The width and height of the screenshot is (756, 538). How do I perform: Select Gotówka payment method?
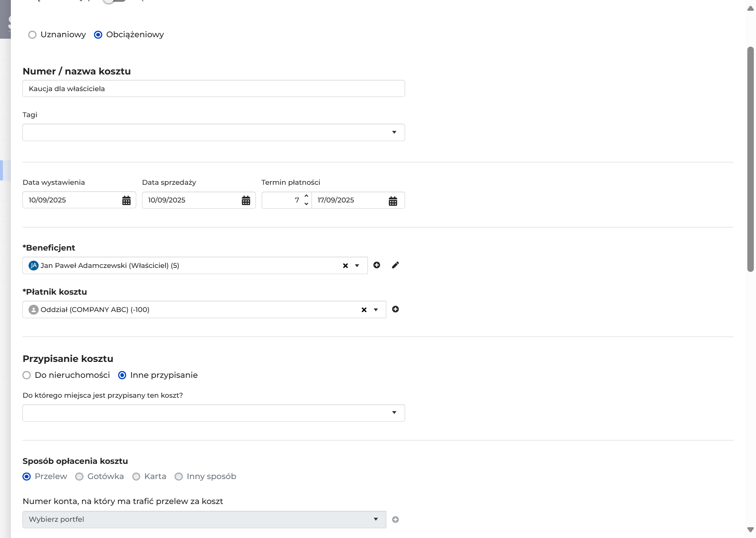(x=79, y=477)
